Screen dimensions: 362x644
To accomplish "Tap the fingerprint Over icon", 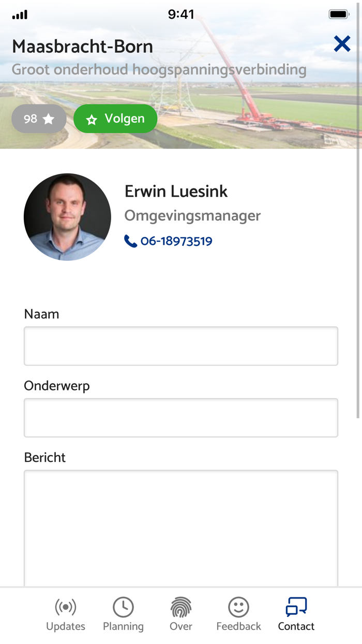I will 180,607.
